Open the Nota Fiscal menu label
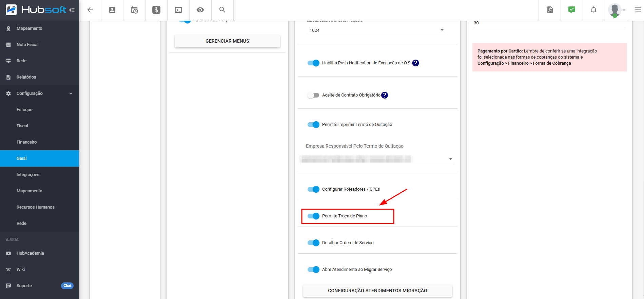This screenshot has height=299, width=644. click(27, 45)
